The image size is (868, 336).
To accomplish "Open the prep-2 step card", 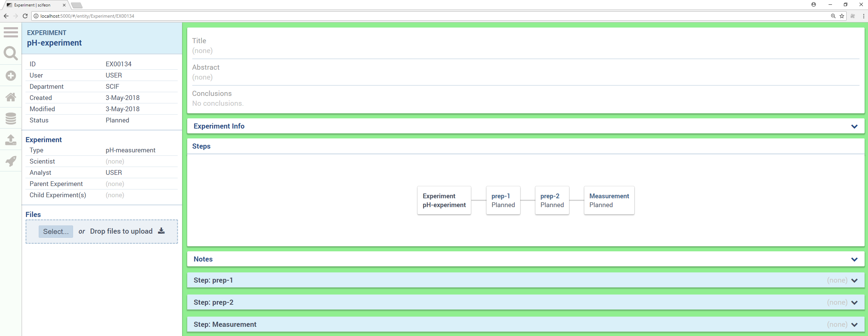I will coord(552,200).
